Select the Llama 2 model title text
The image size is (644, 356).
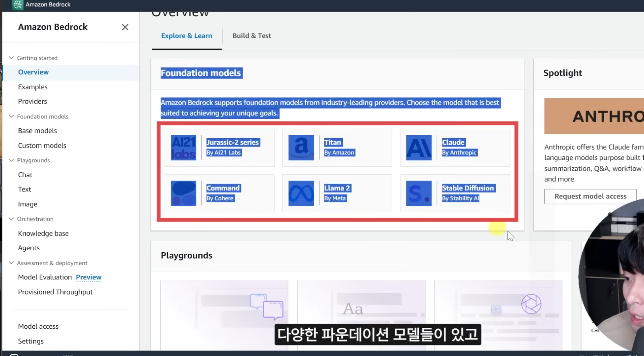(x=337, y=188)
